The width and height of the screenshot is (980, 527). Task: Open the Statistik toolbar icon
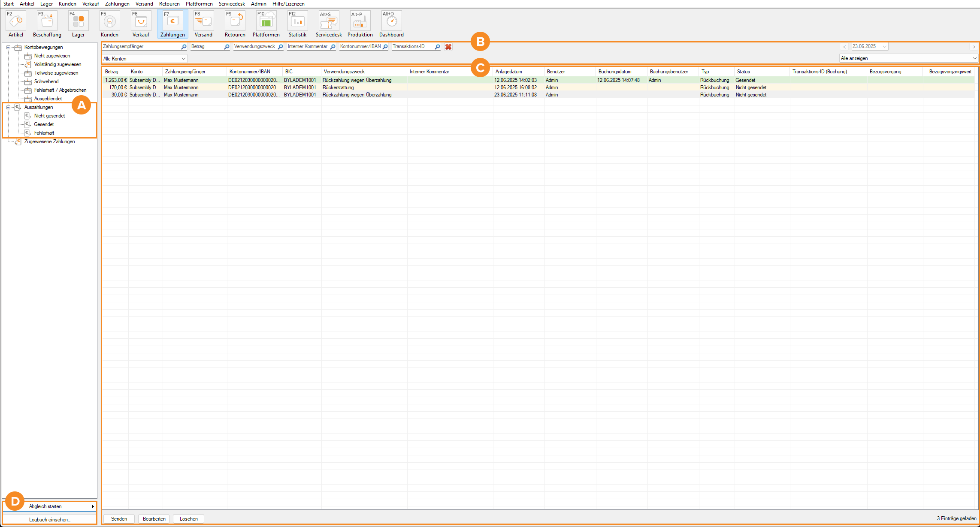point(297,21)
